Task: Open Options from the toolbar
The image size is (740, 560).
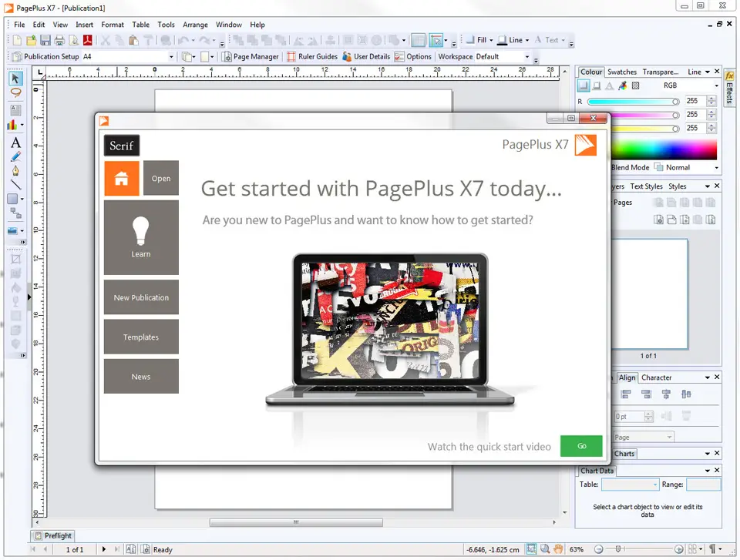Action: [413, 56]
